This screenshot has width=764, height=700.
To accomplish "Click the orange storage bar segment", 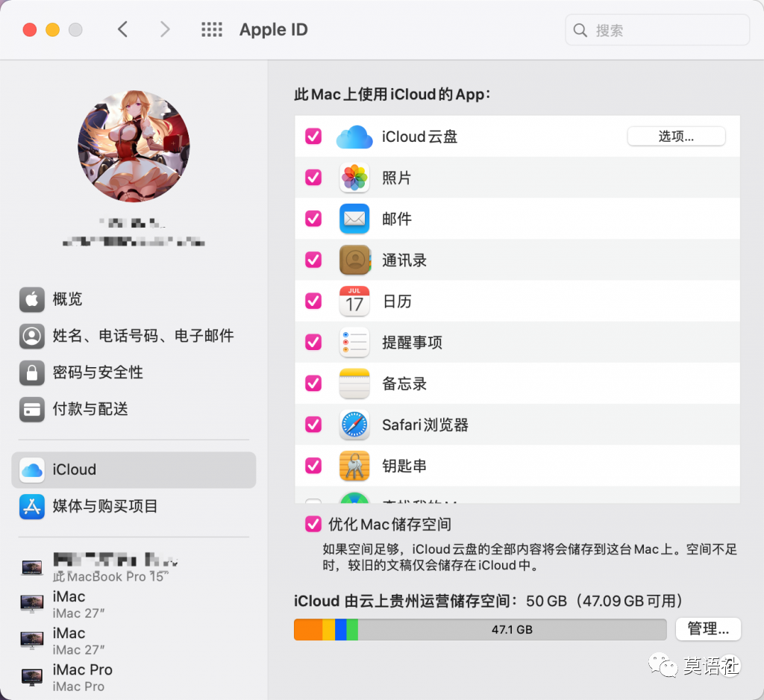I will (308, 629).
